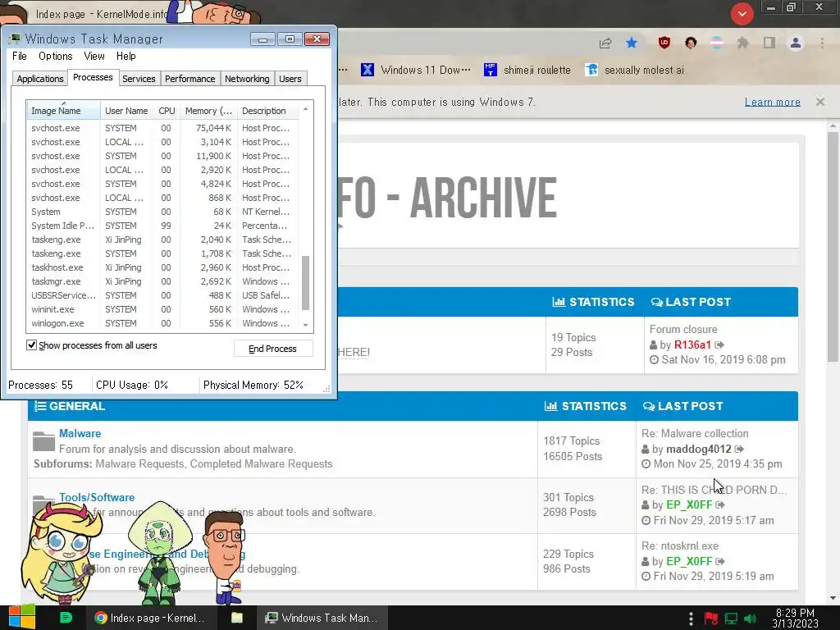Click the Peridot shimeji character
The image size is (840, 630).
coord(159,553)
